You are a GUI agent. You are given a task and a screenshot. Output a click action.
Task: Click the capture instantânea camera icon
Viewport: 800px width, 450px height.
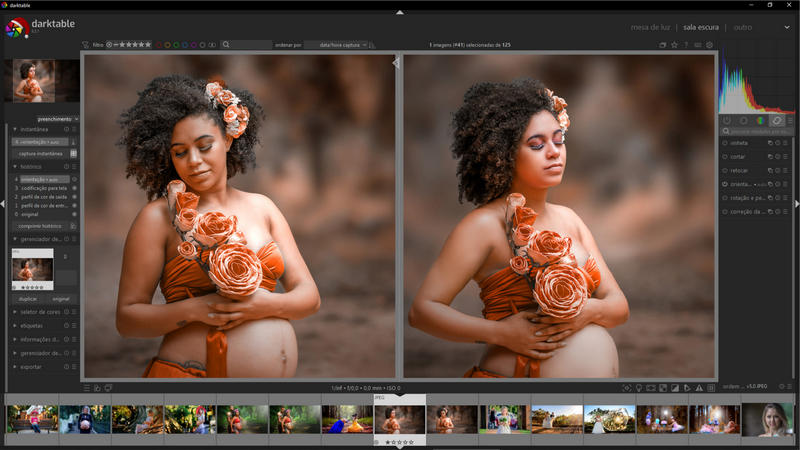tap(73, 154)
